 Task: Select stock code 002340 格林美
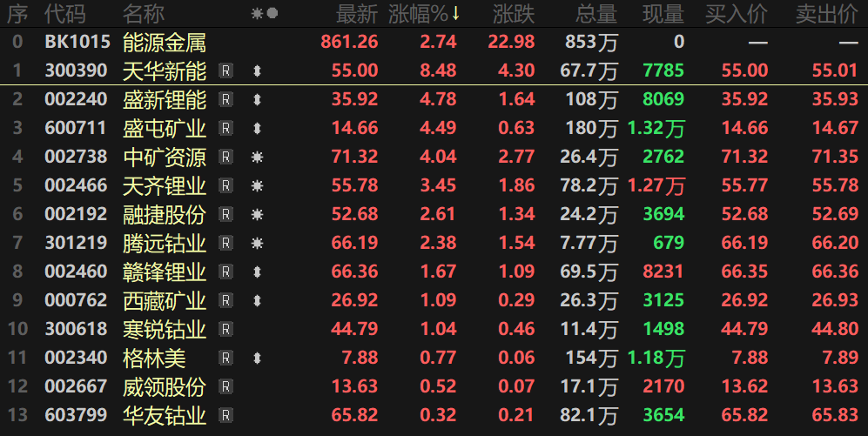pyautogui.click(x=77, y=359)
